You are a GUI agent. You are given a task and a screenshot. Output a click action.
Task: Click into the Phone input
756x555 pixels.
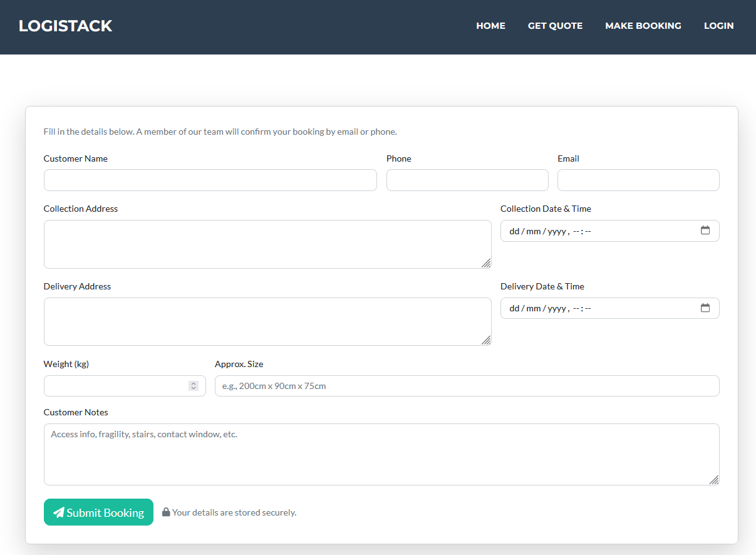(467, 180)
